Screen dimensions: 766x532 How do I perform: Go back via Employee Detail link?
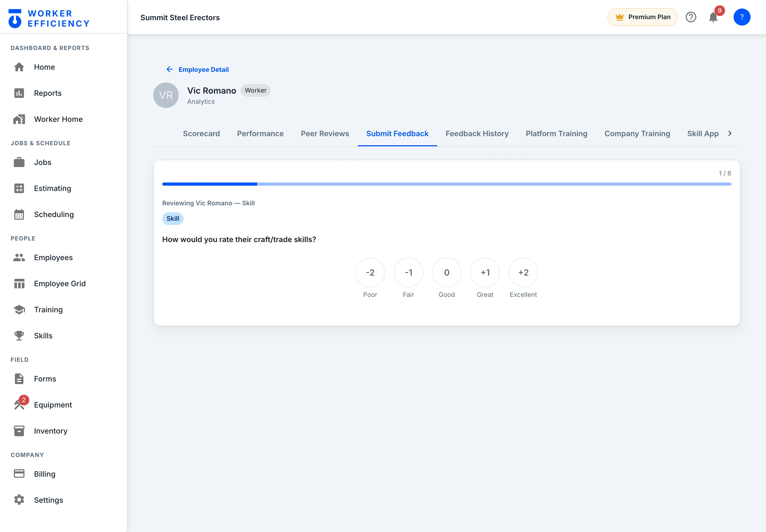coord(204,69)
